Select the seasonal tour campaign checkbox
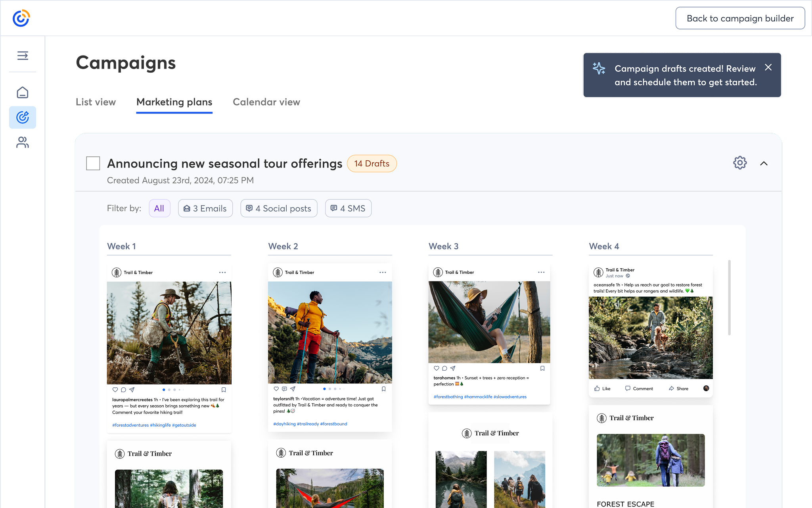The height and width of the screenshot is (508, 812). pos(93,164)
